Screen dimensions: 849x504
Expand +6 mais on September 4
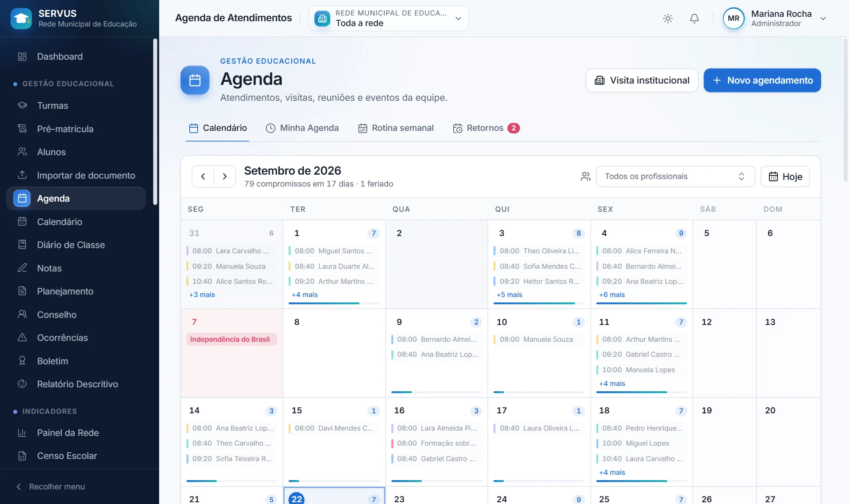612,295
